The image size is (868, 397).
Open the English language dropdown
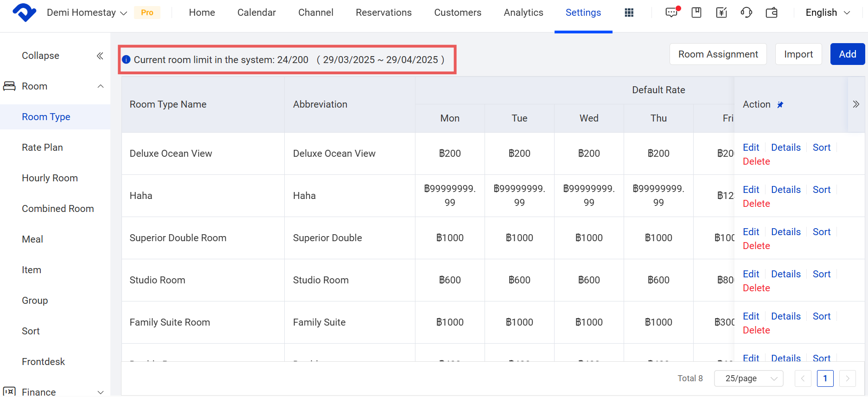pos(828,13)
